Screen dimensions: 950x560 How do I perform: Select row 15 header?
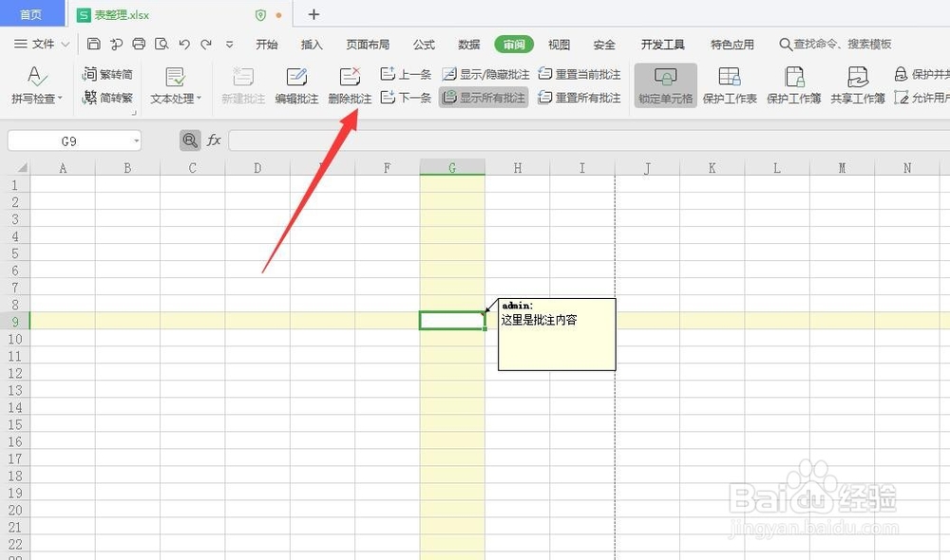(x=14, y=424)
